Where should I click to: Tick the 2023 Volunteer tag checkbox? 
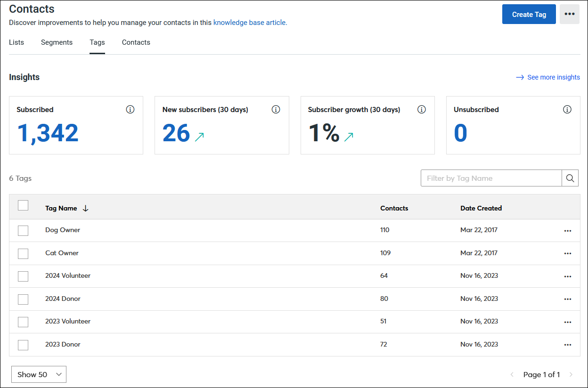[23, 322]
